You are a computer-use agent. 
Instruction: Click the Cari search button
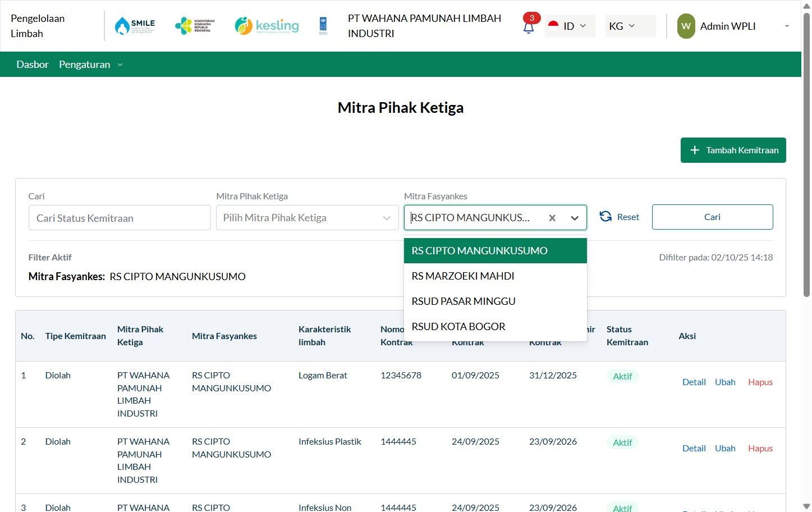point(712,217)
